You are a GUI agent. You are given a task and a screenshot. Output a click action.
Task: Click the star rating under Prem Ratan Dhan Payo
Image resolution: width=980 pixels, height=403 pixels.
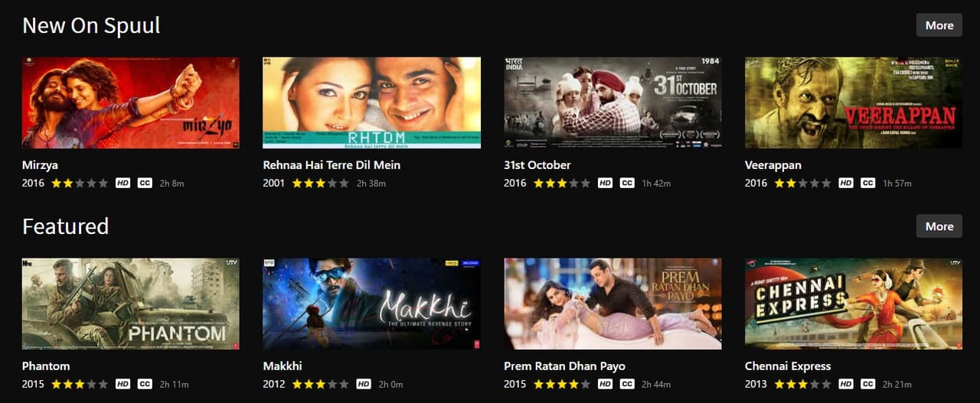pos(562,384)
